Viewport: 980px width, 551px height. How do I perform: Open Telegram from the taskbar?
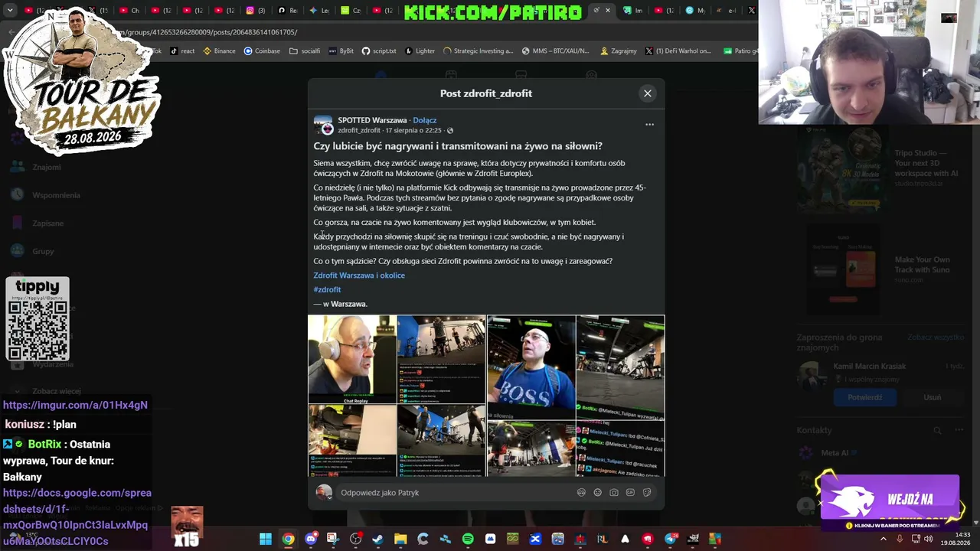(670, 539)
